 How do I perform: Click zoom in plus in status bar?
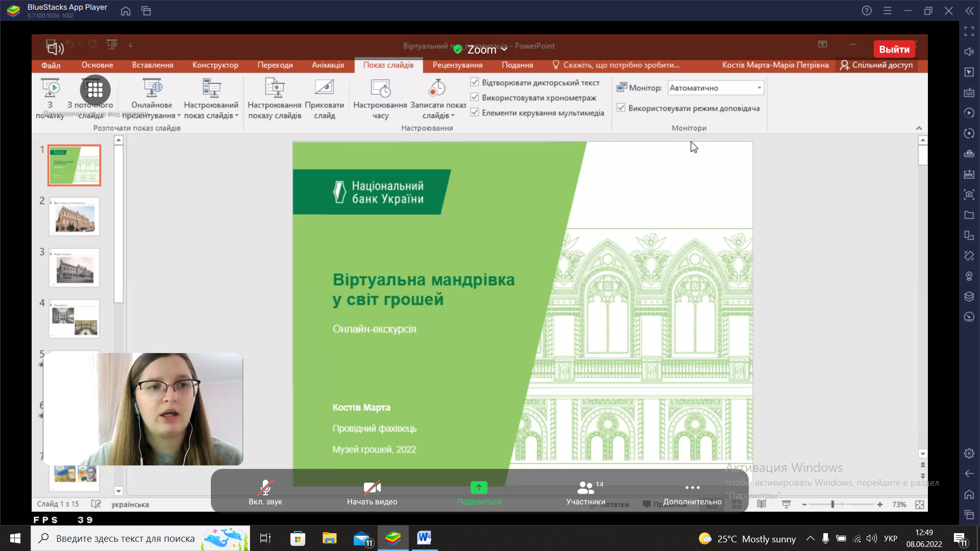click(880, 505)
